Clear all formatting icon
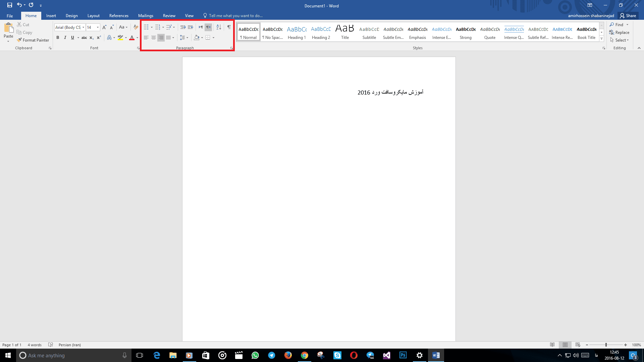Screen dimensions: 644x362 136,27
